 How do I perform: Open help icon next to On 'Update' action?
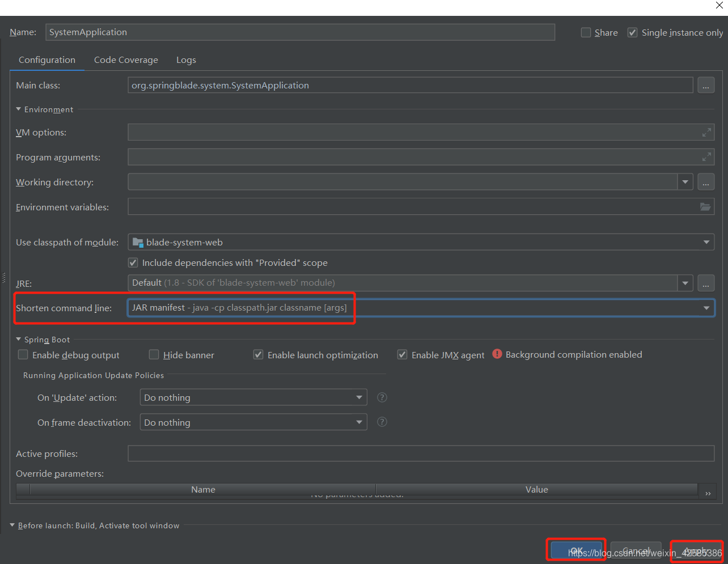click(382, 397)
